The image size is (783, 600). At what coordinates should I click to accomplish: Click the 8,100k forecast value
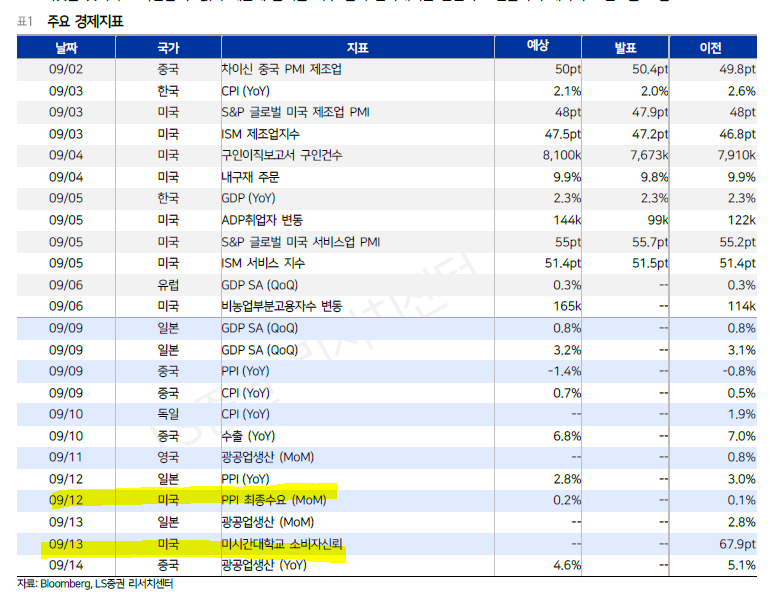tap(561, 155)
